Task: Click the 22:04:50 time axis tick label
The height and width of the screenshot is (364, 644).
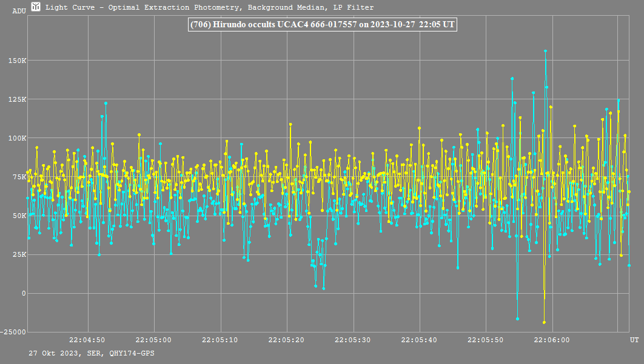Action: tap(87, 340)
